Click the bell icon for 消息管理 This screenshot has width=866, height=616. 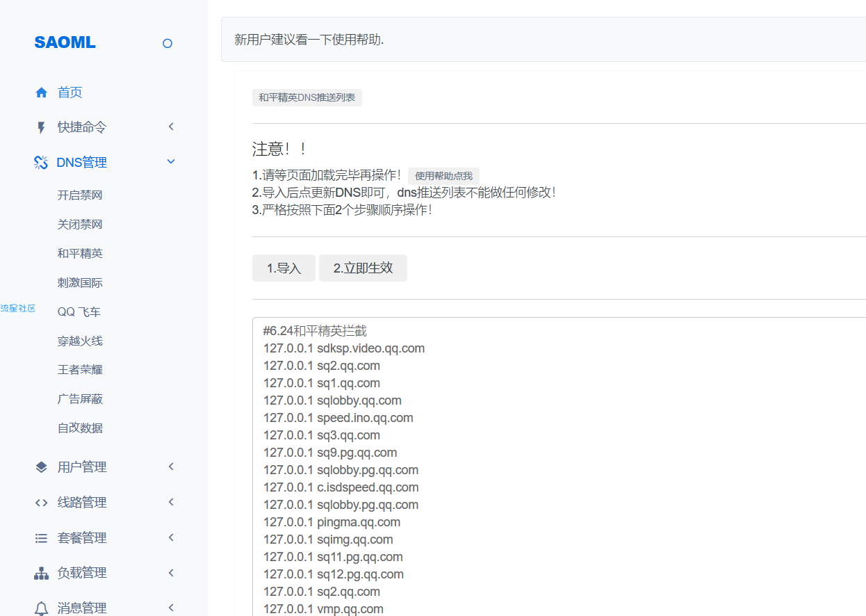point(41,608)
